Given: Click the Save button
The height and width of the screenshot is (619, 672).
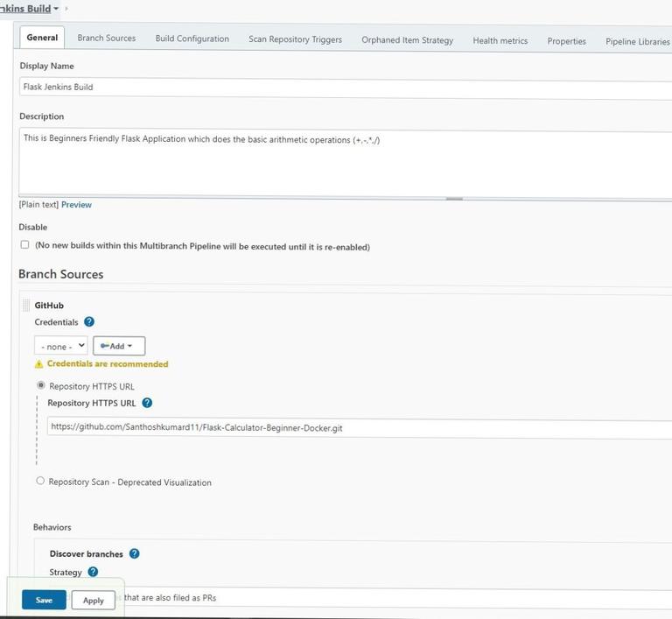Looking at the screenshot, I should 44,600.
